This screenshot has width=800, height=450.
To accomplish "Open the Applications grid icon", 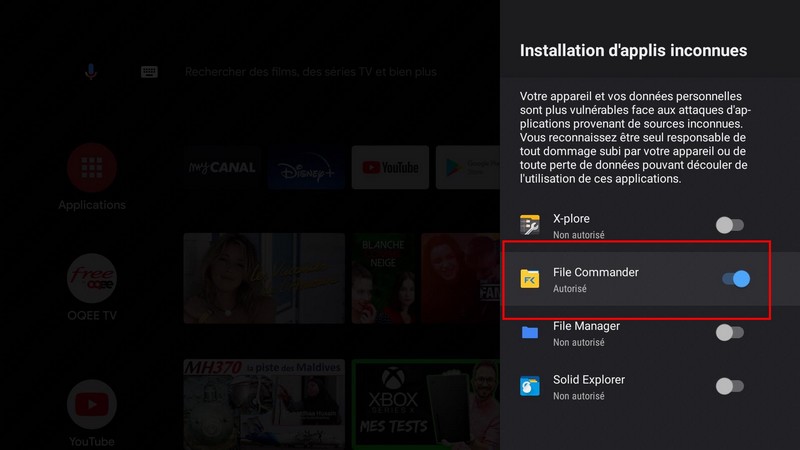I will (92, 168).
